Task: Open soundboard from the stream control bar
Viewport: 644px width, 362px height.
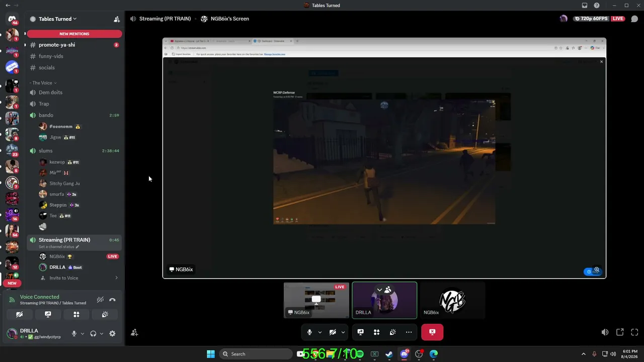Action: (392, 332)
